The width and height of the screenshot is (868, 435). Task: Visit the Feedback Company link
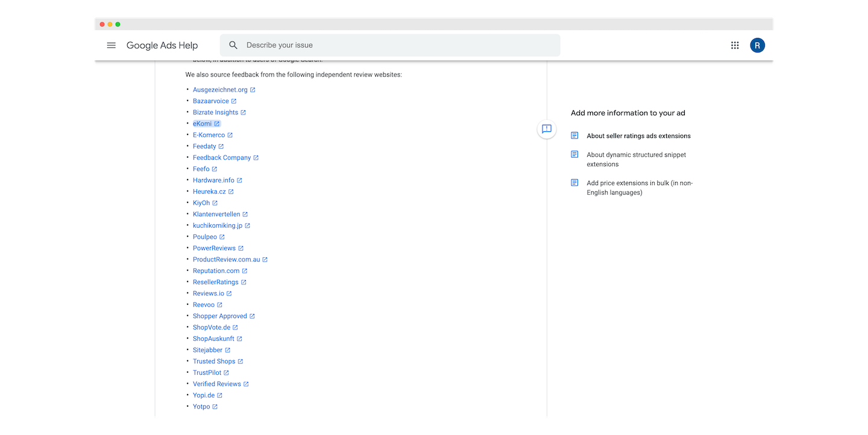click(x=222, y=158)
